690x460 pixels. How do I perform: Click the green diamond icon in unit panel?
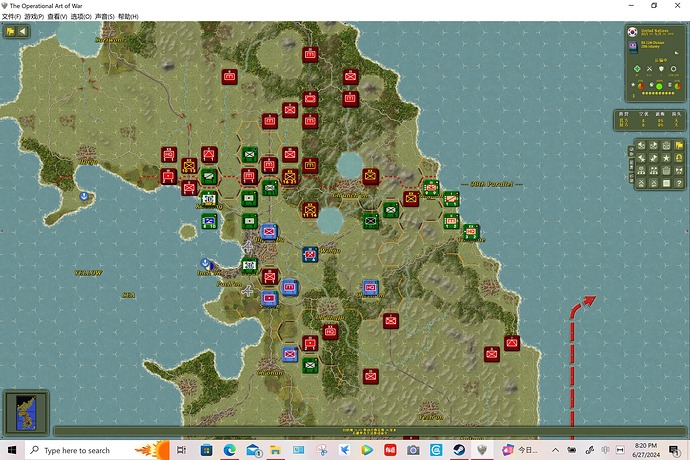tap(636, 69)
